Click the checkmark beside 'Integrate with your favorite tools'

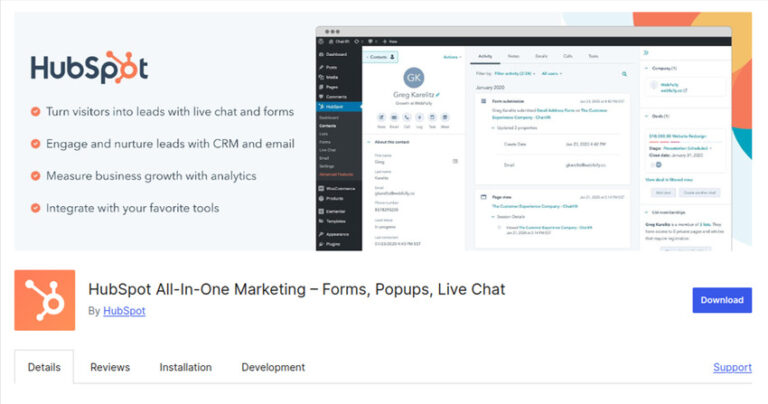point(35,208)
